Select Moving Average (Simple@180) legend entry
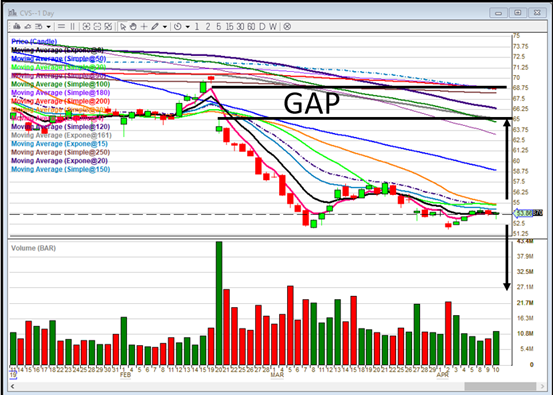The width and height of the screenshot is (553, 395). 61,92
